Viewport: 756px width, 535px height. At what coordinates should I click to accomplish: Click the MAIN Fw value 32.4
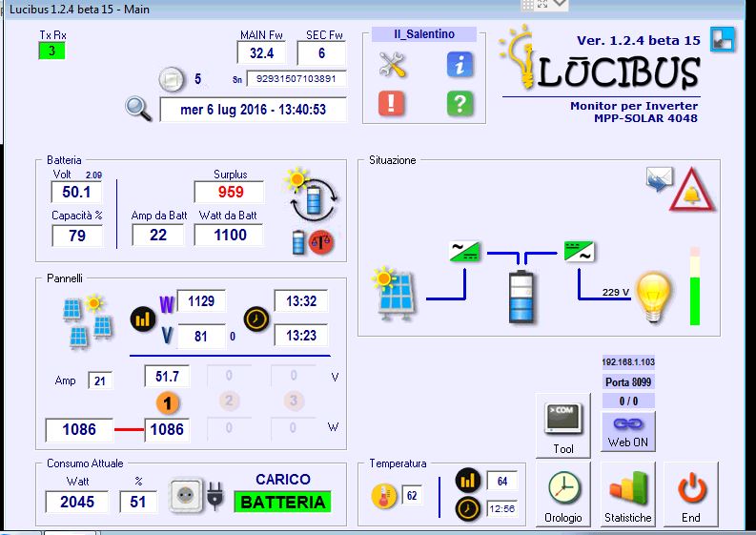(x=261, y=53)
